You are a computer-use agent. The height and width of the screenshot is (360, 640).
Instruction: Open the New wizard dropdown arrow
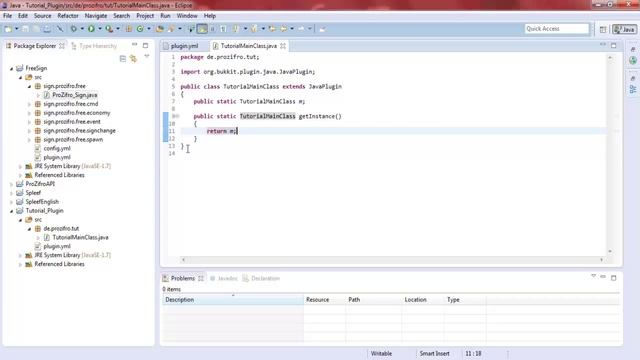click(x=16, y=29)
